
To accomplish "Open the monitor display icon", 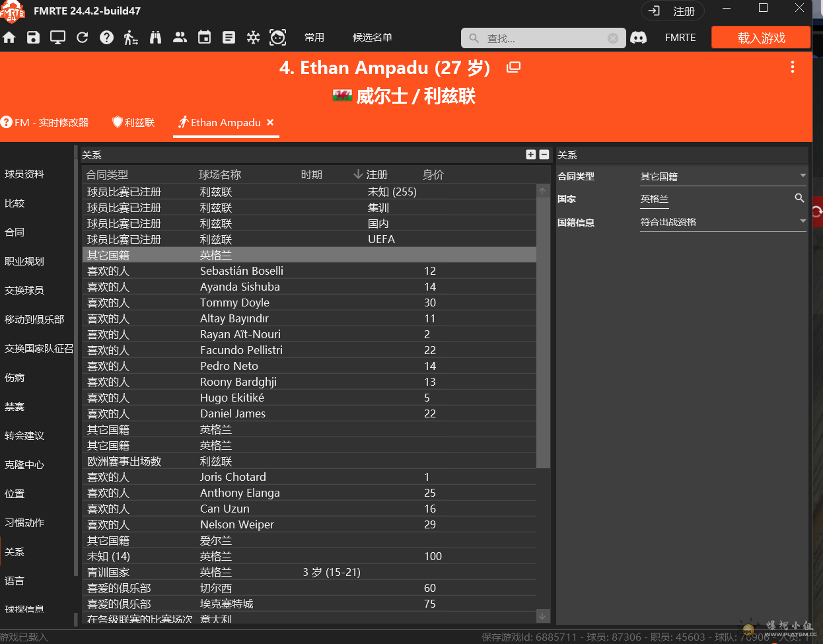I will click(x=58, y=38).
